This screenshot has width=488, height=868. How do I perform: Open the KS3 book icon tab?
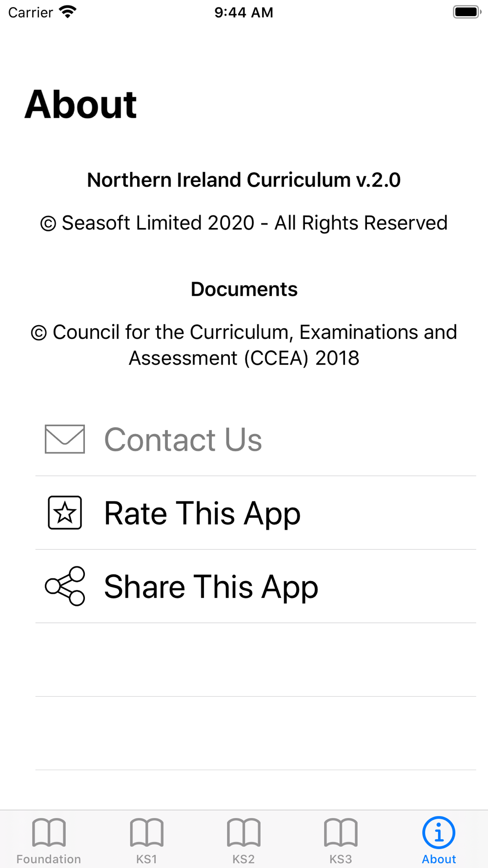click(341, 832)
